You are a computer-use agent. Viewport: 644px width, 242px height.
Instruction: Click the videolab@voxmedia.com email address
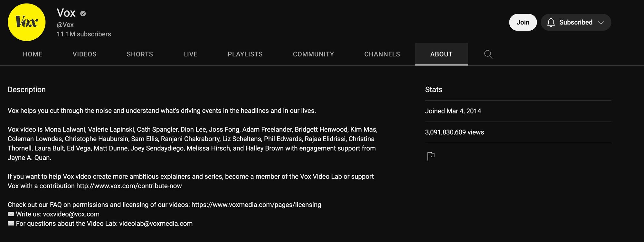coord(156,223)
